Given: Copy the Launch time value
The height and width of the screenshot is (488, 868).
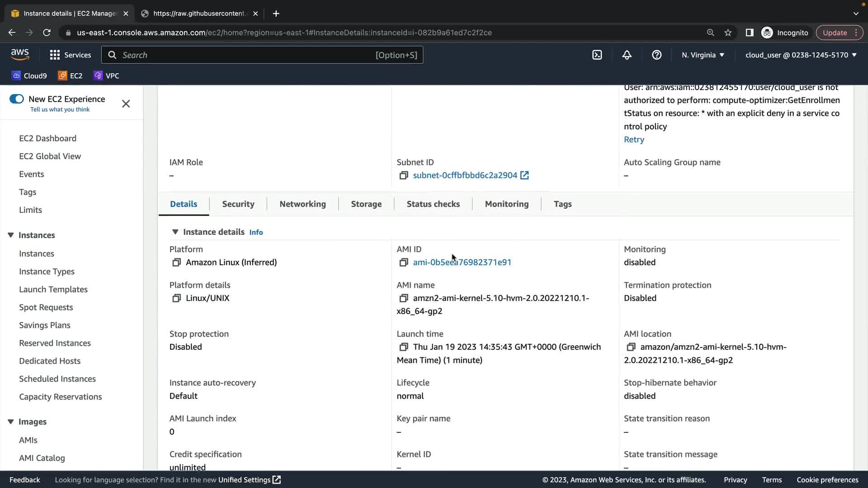Looking at the screenshot, I should [x=403, y=347].
